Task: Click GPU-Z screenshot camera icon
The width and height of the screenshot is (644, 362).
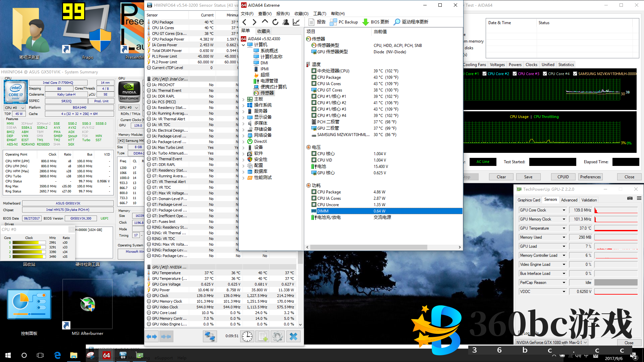Action: coord(630,198)
